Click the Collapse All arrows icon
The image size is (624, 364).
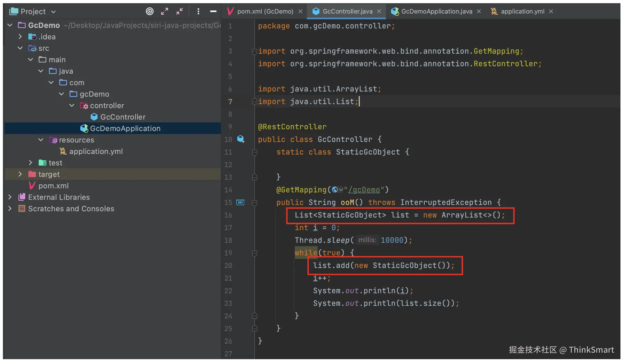coord(180,11)
